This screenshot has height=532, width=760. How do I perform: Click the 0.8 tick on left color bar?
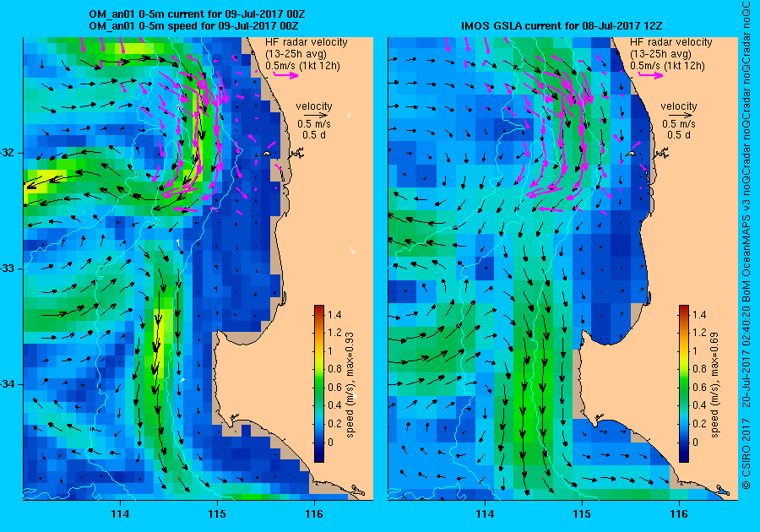pyautogui.click(x=334, y=369)
